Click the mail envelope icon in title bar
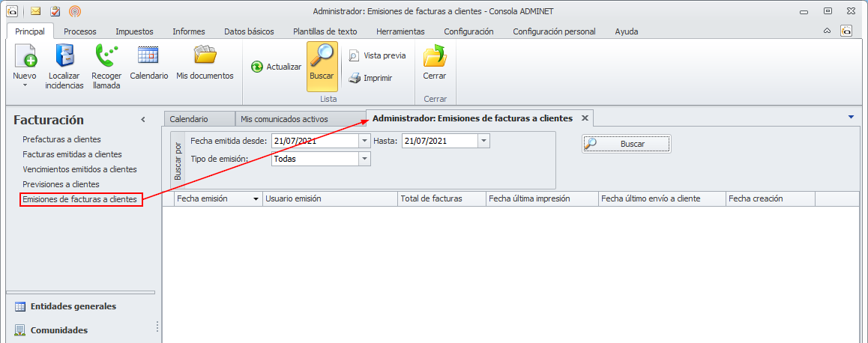Image resolution: width=868 pixels, height=343 pixels. click(x=35, y=11)
